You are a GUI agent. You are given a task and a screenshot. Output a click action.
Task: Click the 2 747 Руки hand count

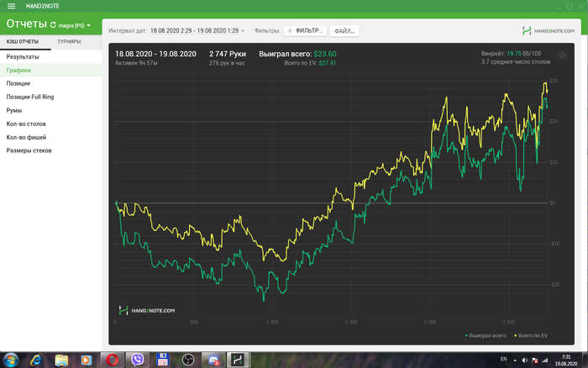point(228,54)
